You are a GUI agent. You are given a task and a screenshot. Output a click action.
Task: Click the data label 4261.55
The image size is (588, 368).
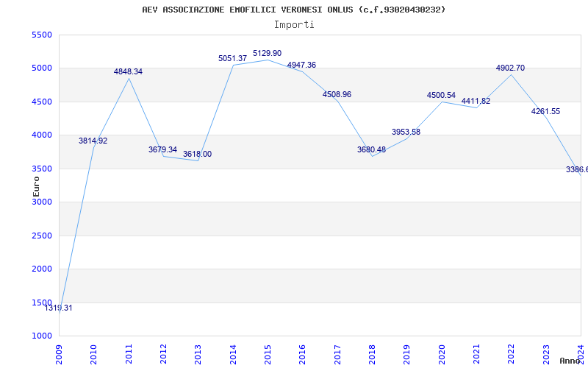[545, 111]
